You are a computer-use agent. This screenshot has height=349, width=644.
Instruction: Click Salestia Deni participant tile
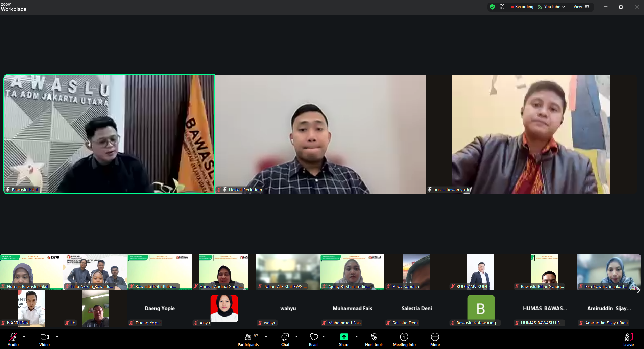coord(416,309)
